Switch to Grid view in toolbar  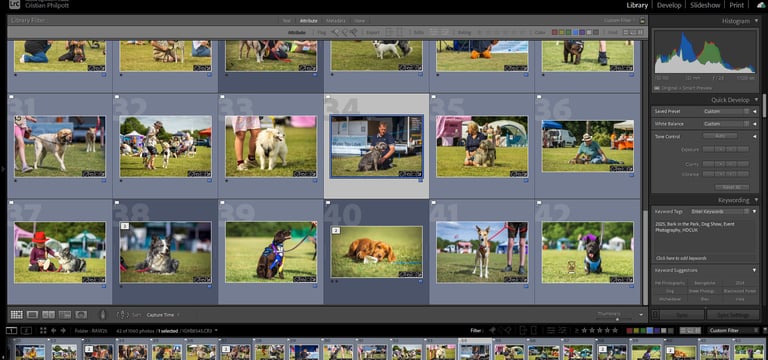[17, 315]
